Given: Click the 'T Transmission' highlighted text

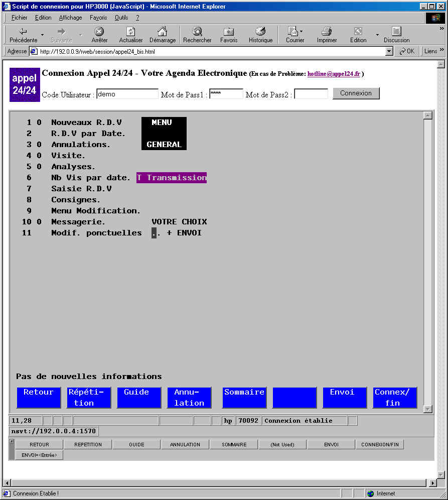Looking at the screenshot, I should pos(172,178).
